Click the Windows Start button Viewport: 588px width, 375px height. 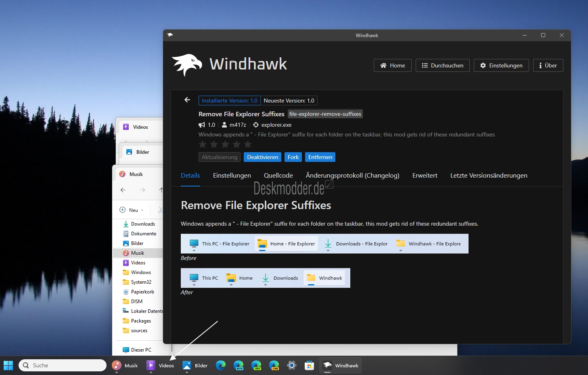click(8, 365)
